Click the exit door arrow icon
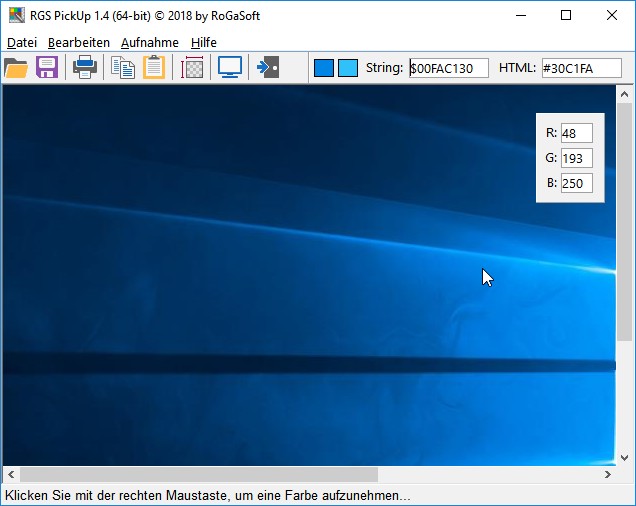The width and height of the screenshot is (636, 506). point(267,68)
